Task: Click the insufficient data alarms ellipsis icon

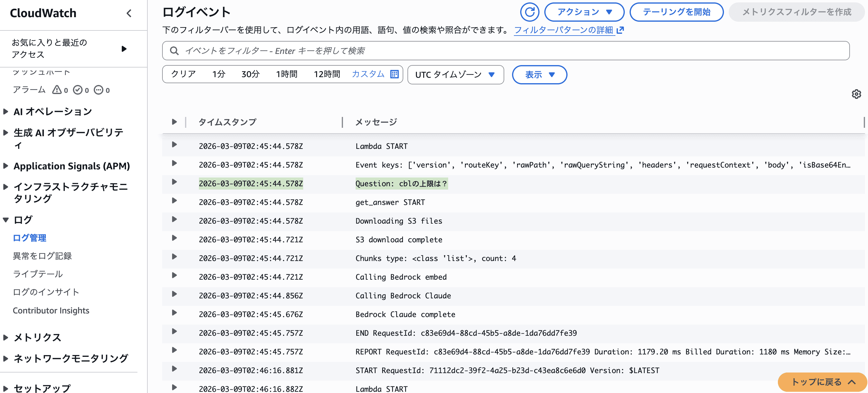Action: [x=98, y=90]
